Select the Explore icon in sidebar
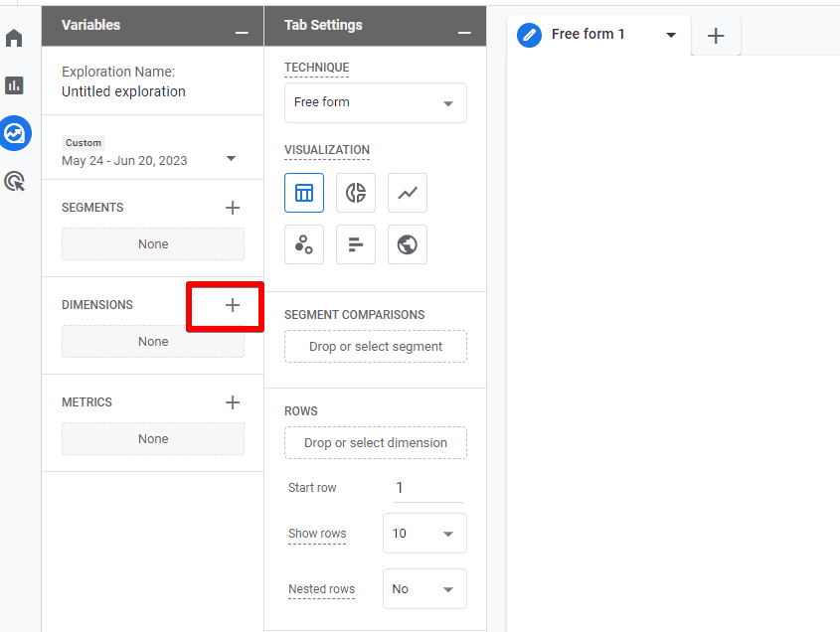 pos(15,133)
